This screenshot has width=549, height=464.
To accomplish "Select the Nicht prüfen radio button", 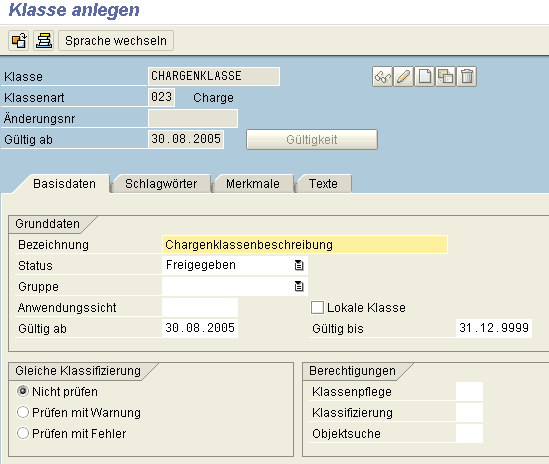I will 23,391.
